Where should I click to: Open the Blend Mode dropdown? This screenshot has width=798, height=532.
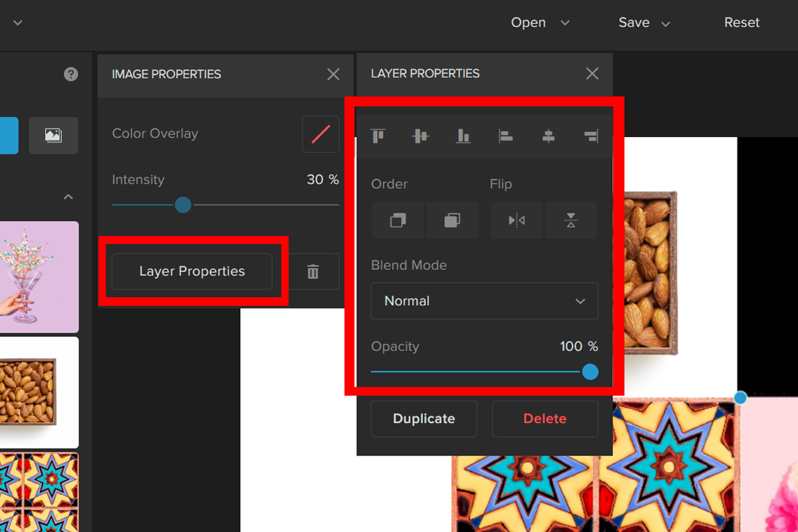[x=484, y=301]
